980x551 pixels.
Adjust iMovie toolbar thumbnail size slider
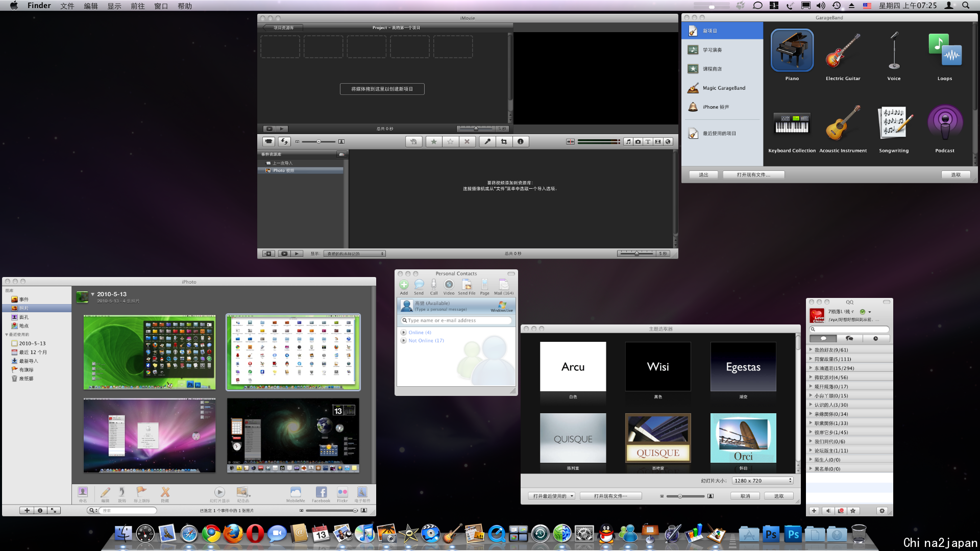tap(319, 141)
